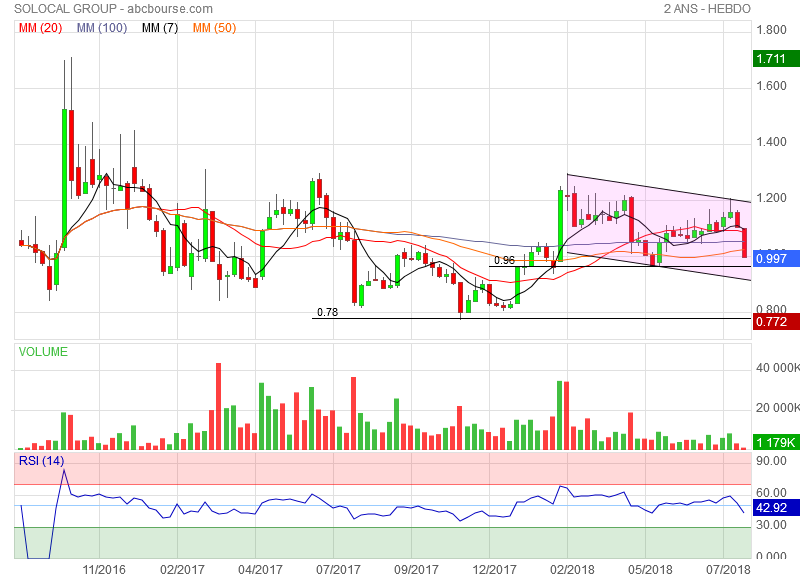Image resolution: width=800 pixels, height=580 pixels.
Task: Click the 1.400 price axis label
Action: pyautogui.click(x=771, y=142)
